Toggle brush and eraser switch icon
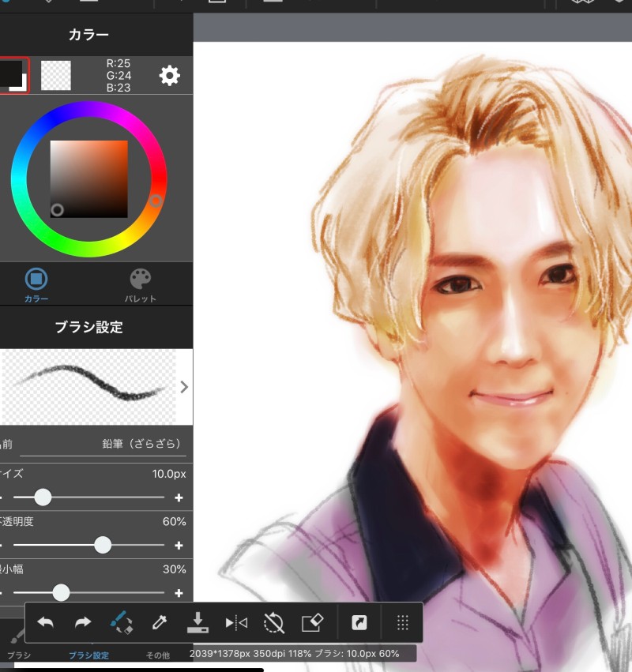 [122, 622]
